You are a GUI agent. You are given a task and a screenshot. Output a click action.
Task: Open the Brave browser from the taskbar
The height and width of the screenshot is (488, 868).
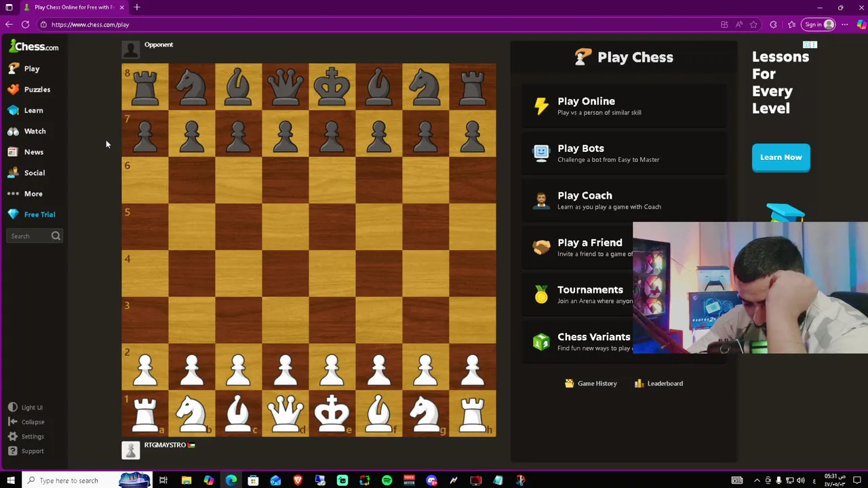click(x=298, y=481)
